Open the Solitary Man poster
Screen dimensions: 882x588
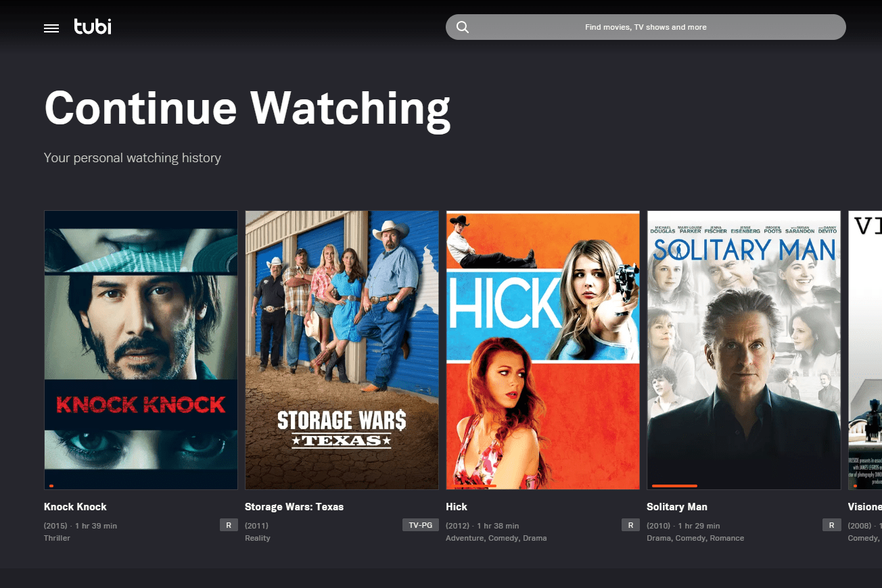coord(743,350)
